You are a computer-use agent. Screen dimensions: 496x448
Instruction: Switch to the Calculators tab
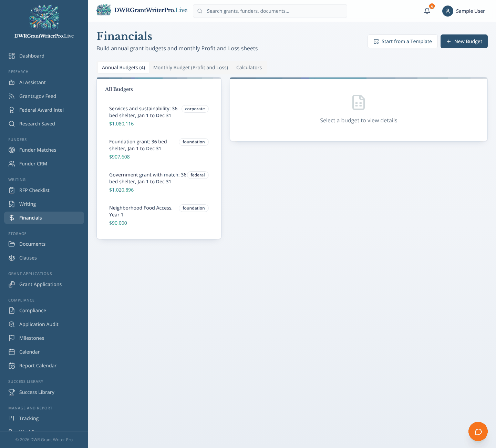(x=249, y=68)
